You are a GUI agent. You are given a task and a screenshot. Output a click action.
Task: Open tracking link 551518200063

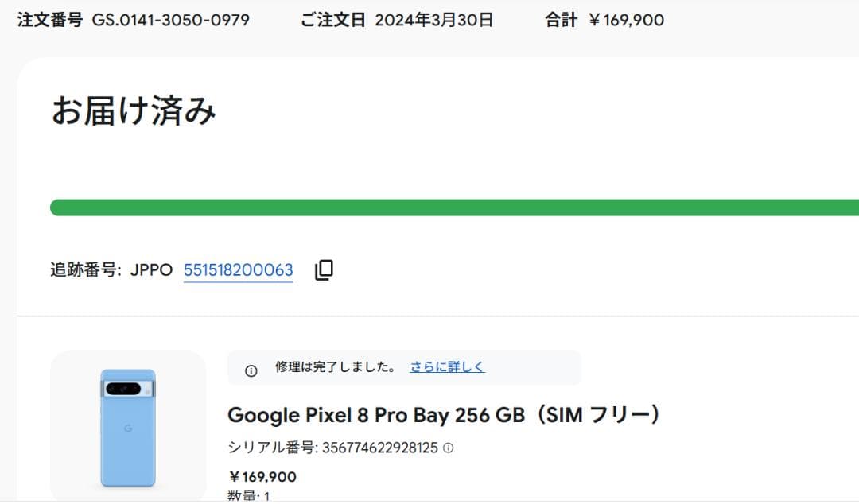(x=238, y=269)
